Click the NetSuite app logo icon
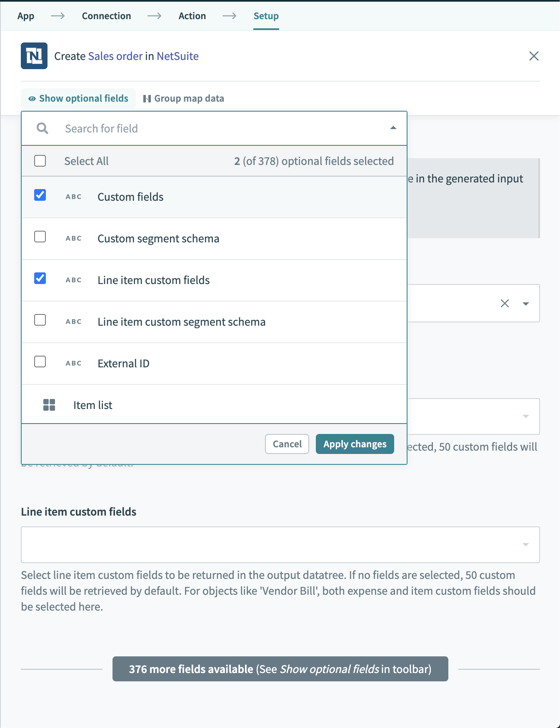560x728 pixels. click(x=34, y=56)
